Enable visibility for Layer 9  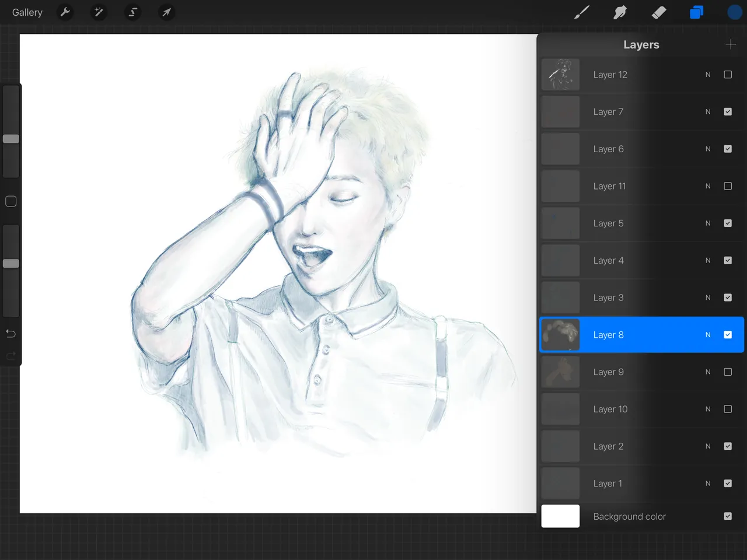[728, 372]
